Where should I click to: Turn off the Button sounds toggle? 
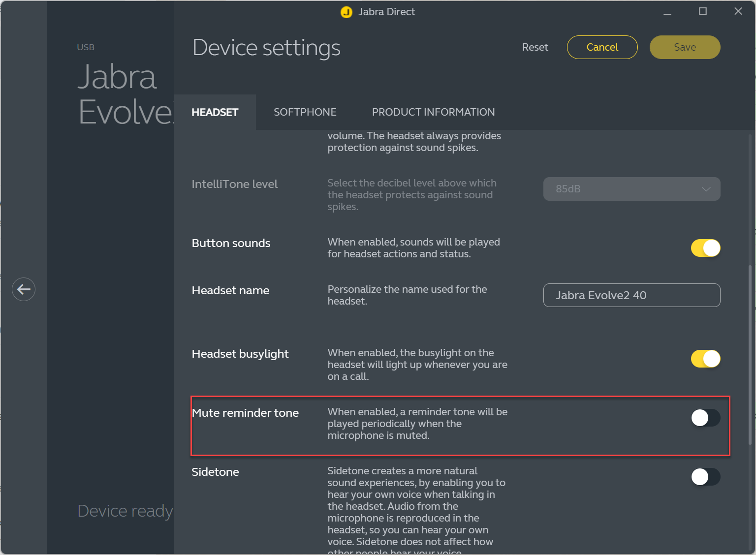pyautogui.click(x=705, y=248)
